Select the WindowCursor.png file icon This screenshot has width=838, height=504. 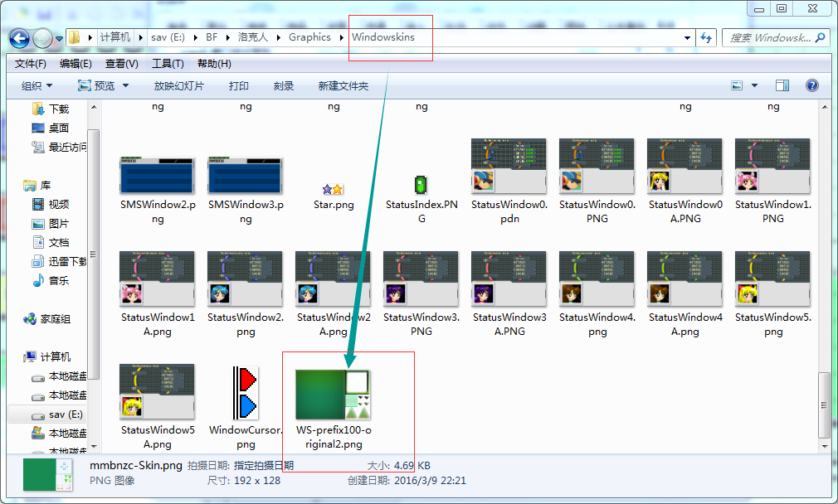click(246, 392)
